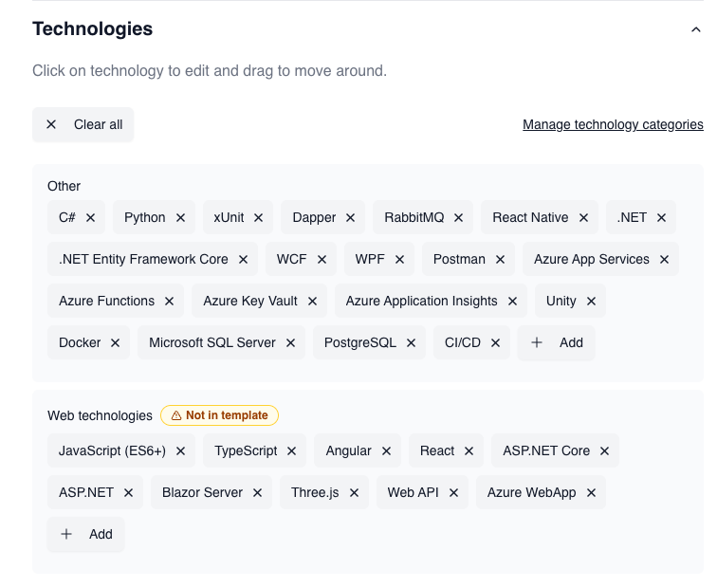The width and height of the screenshot is (717, 588).
Task: Delete the RabbitMQ tag with its X icon
Action: coord(459,217)
